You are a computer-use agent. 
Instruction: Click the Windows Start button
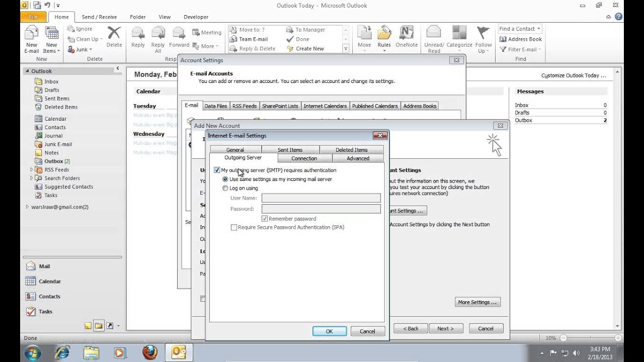tap(32, 352)
